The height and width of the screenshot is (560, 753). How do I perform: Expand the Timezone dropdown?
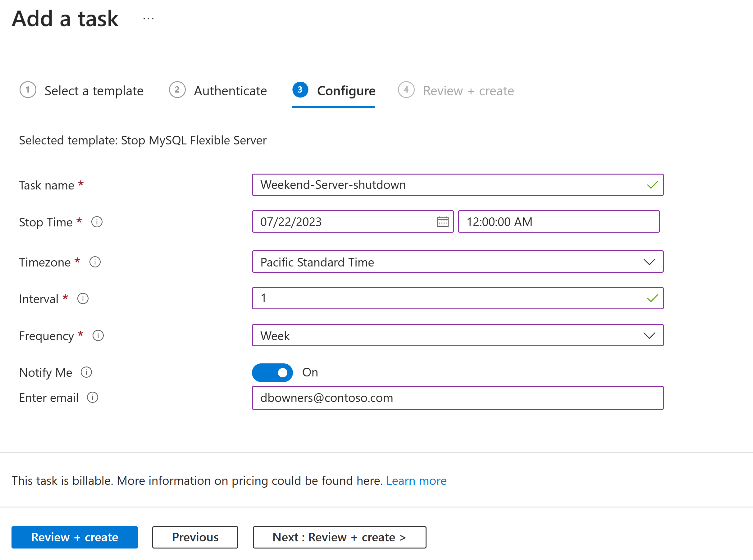(457, 262)
